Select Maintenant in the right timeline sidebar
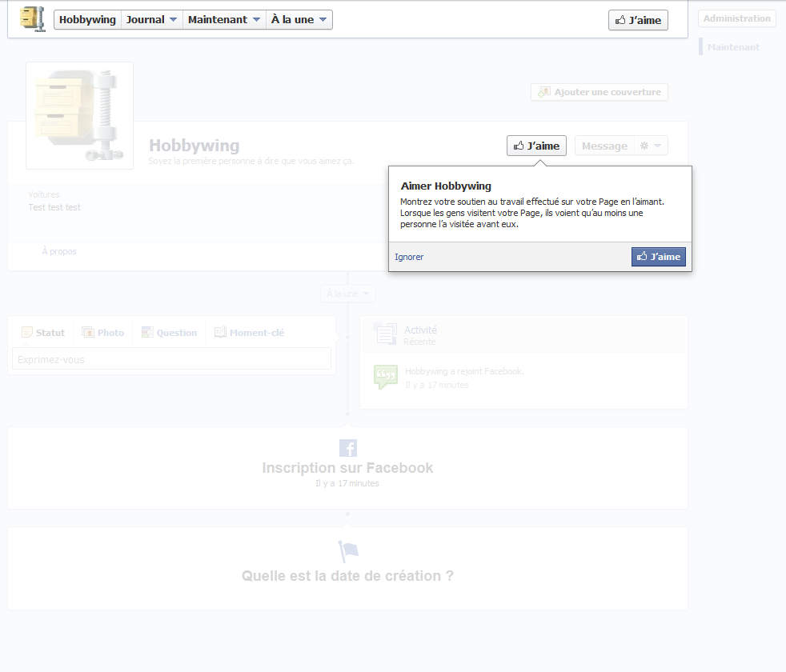This screenshot has width=786, height=672. pyautogui.click(x=733, y=47)
